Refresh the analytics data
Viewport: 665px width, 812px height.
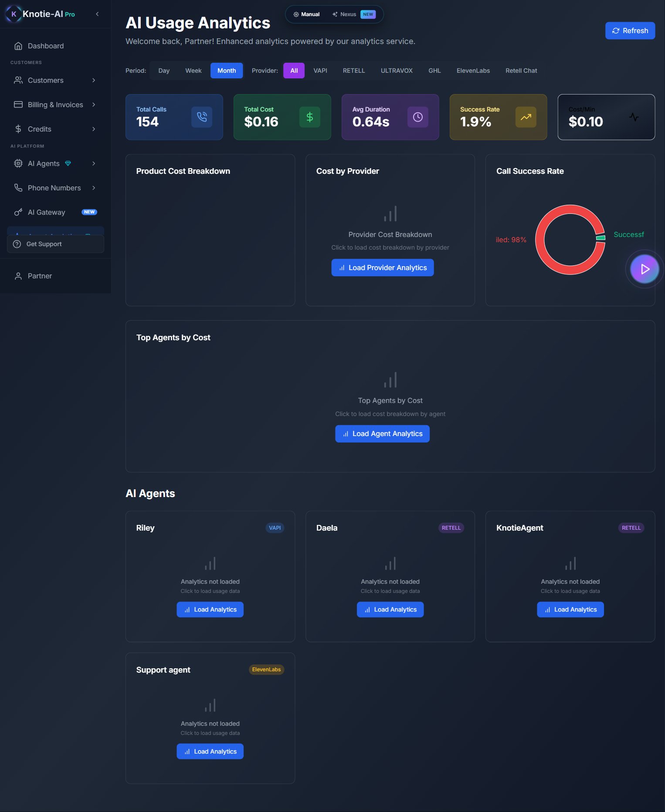click(630, 30)
